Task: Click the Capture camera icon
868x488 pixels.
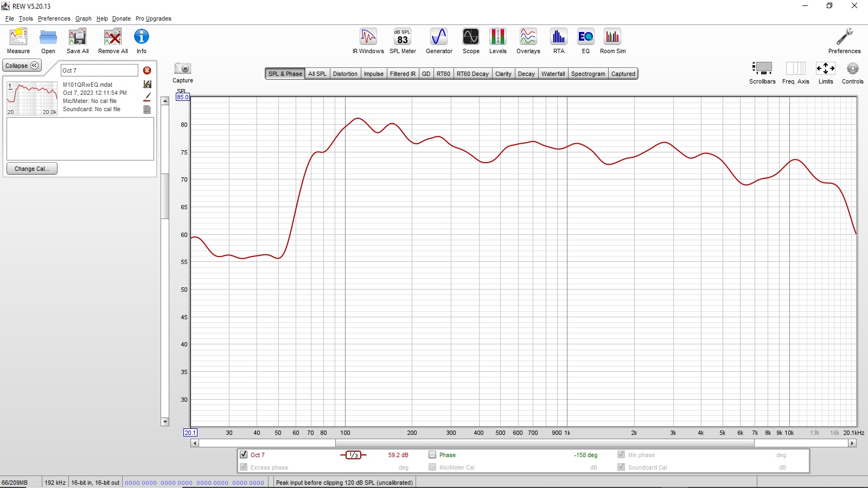Action: click(183, 69)
